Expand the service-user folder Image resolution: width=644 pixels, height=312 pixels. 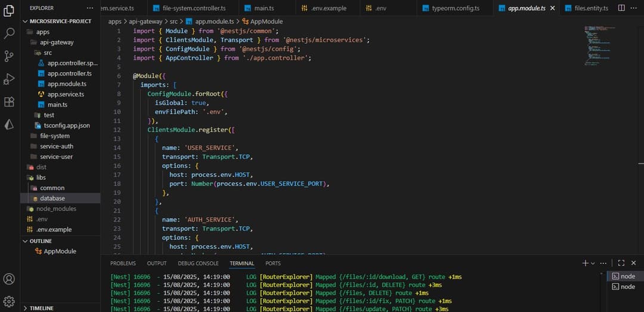point(60,157)
